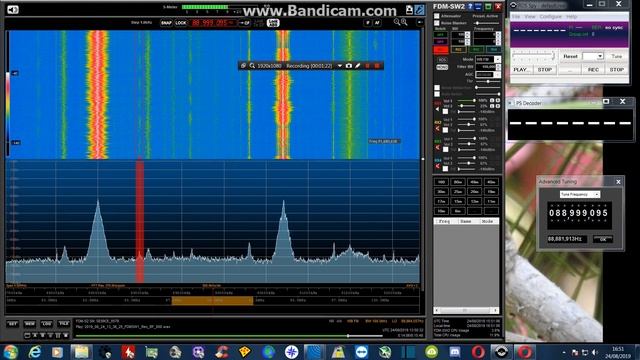Click RX1 white speaker icon
Screen dimensions: 640x360
438,109
